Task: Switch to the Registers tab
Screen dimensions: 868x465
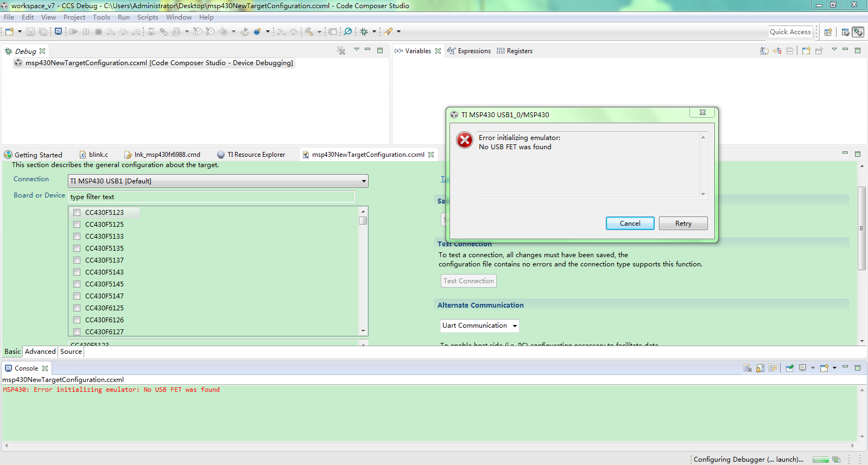Action: [x=514, y=51]
